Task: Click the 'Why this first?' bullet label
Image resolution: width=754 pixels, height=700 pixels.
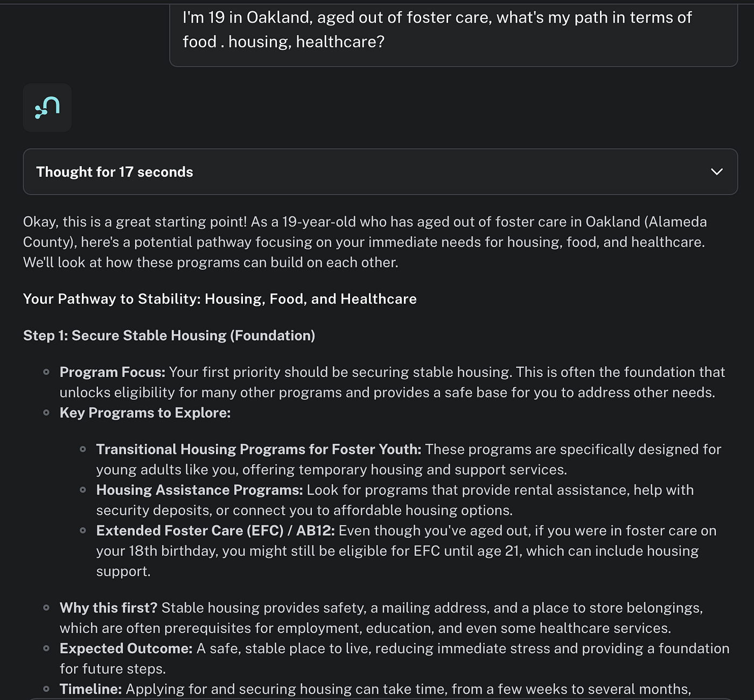Action: click(108, 608)
